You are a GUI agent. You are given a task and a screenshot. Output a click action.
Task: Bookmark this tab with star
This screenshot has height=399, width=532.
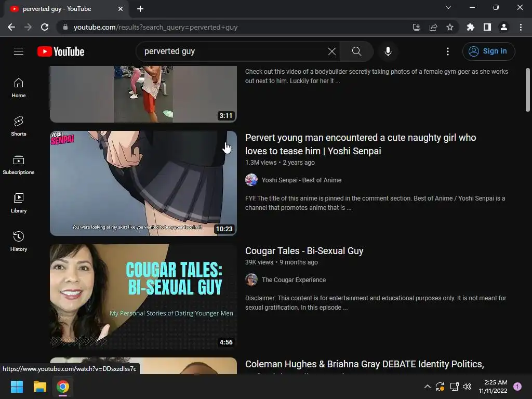pos(449,27)
